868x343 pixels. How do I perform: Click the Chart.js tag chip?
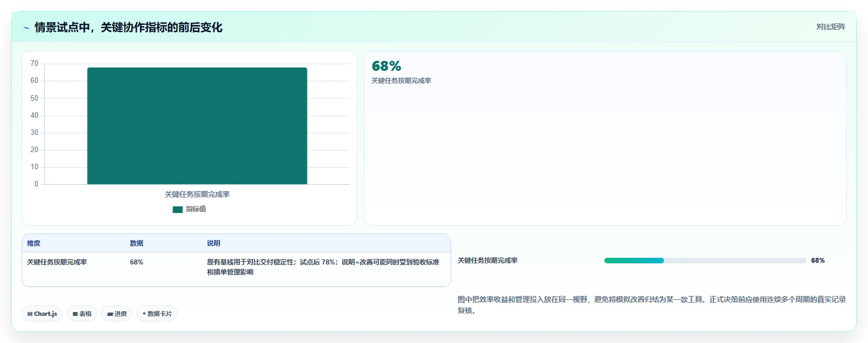tap(42, 314)
